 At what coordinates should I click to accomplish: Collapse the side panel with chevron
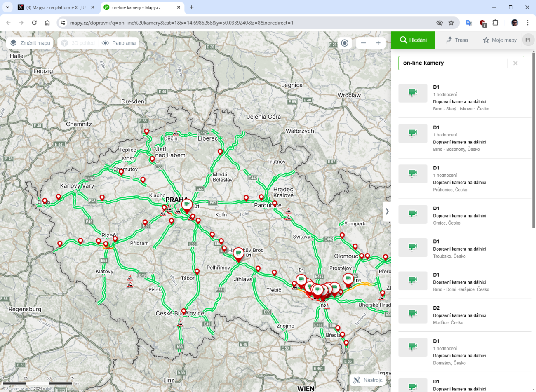coord(387,211)
